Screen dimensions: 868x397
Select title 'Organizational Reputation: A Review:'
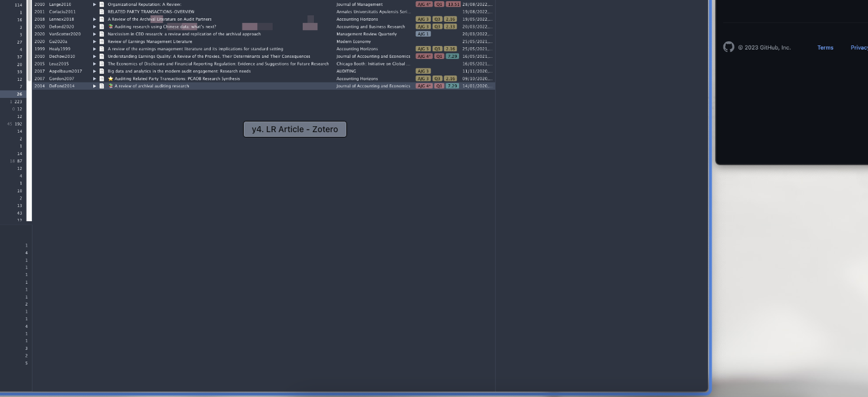145,4
